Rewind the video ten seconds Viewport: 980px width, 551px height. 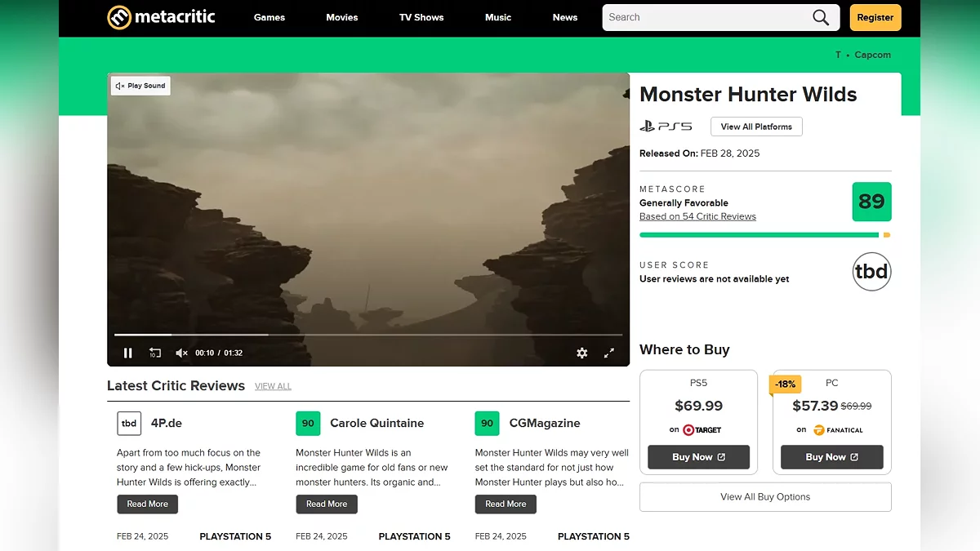click(x=155, y=353)
